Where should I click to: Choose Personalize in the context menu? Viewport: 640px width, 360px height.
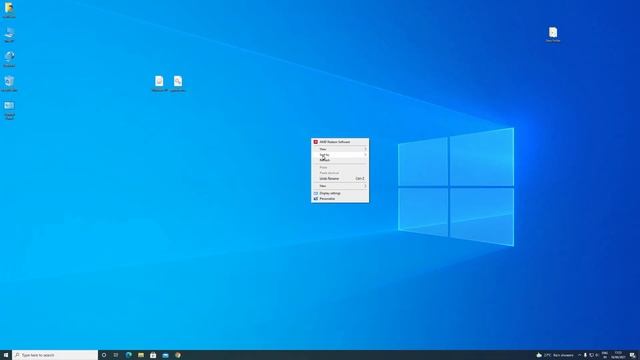[x=340, y=198]
